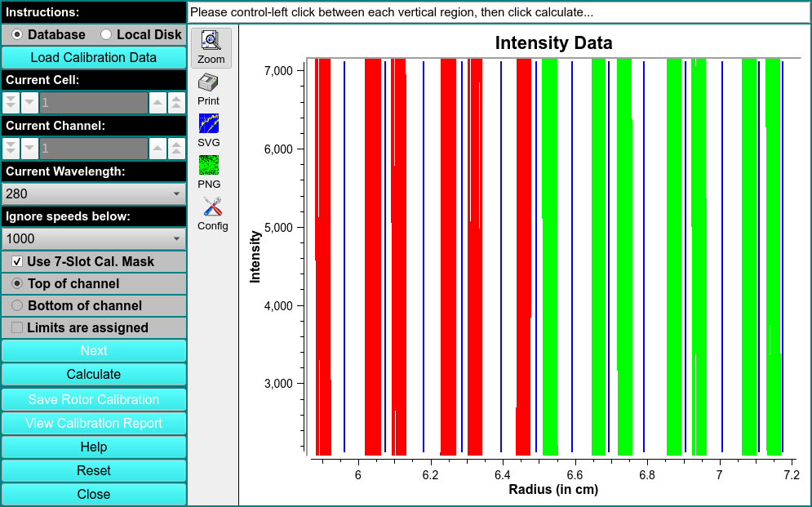Screen dimensions: 812x507
Task: Save the plot as PNG
Action: [209, 172]
